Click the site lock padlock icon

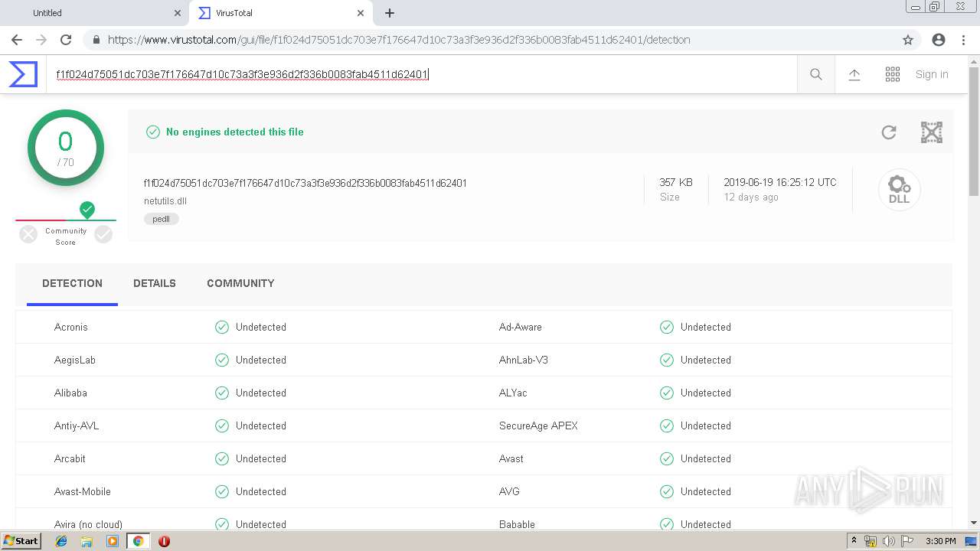coord(96,40)
